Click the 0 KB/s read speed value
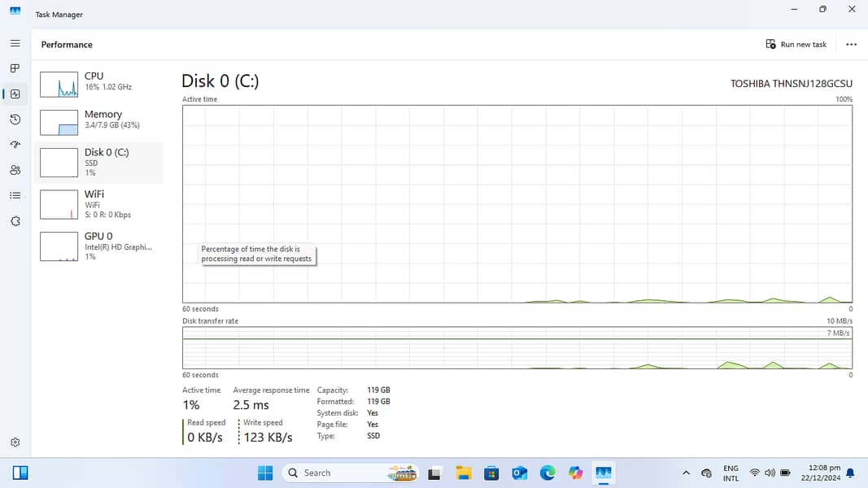 click(x=205, y=437)
